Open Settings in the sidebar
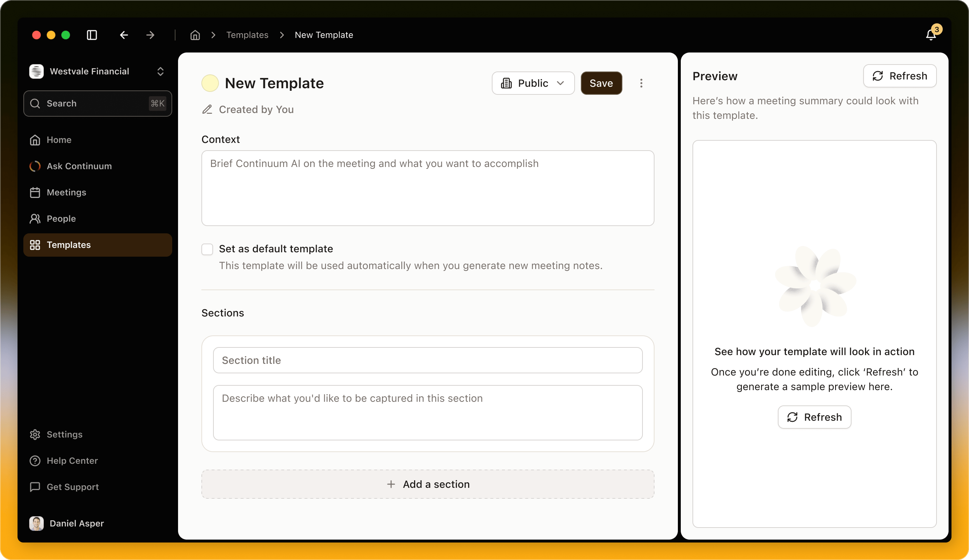The height and width of the screenshot is (560, 969). (98, 434)
